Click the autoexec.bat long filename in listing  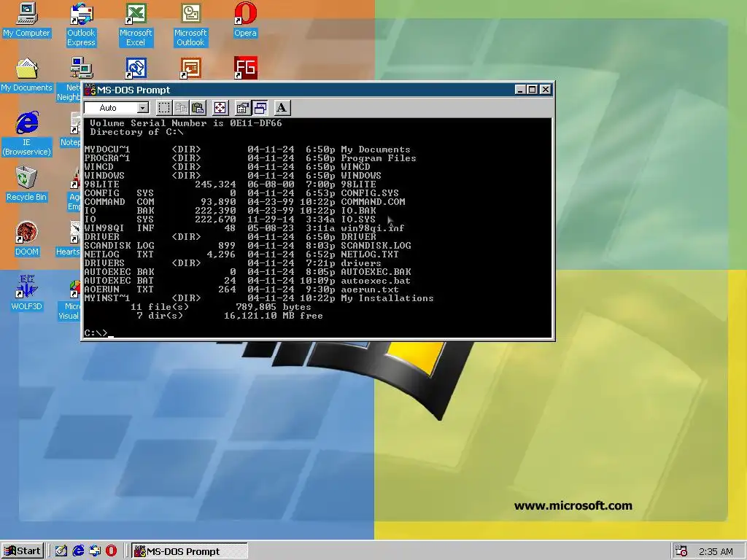[x=376, y=281]
